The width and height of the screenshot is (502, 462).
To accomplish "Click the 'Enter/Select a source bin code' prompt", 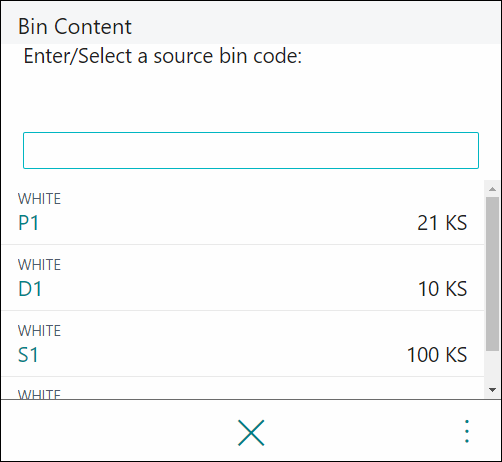I will [163, 56].
